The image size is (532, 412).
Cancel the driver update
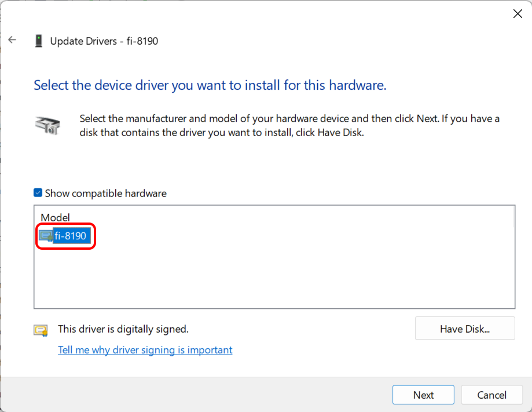[491, 395]
